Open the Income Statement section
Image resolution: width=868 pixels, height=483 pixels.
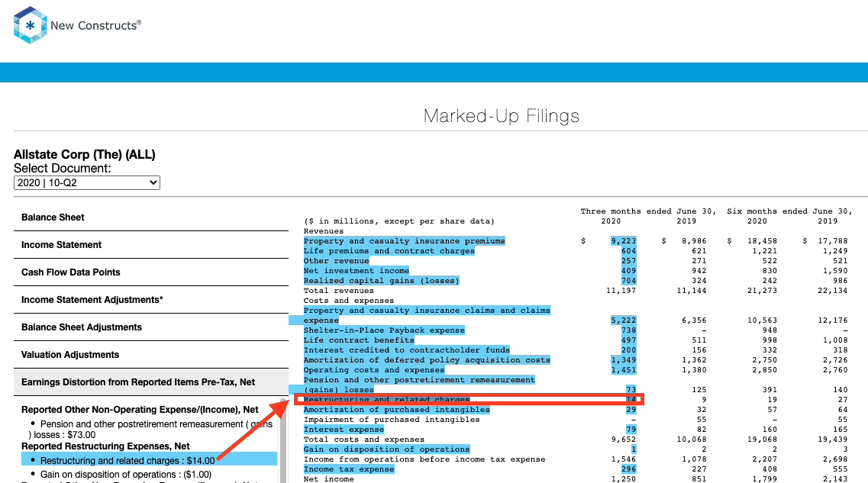[x=151, y=244]
